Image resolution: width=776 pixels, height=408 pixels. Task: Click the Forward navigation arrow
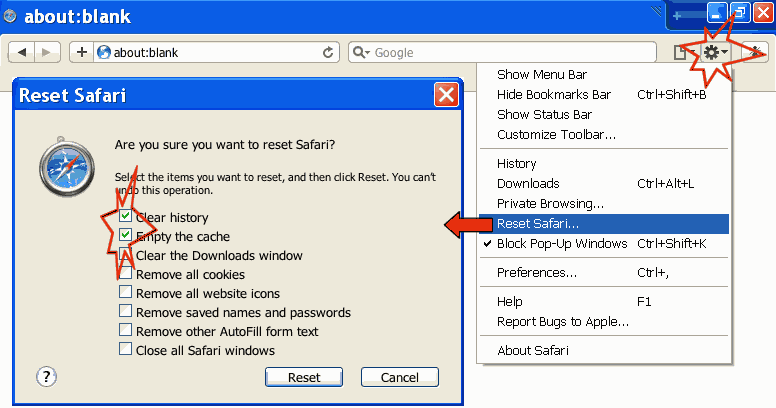[x=47, y=52]
